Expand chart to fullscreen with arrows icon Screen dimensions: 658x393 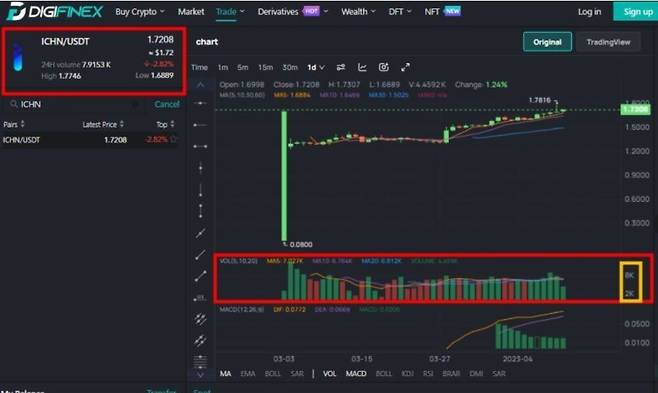405,67
